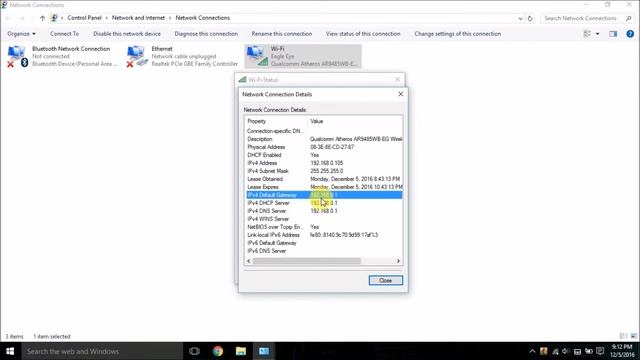Select the Description row
This screenshot has height=360, width=640.
point(324,139)
